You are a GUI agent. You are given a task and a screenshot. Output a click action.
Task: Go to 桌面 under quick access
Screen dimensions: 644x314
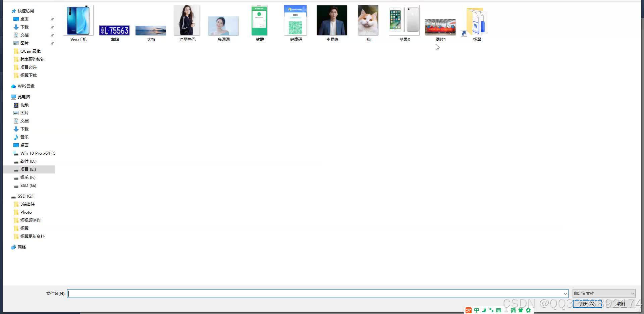click(x=24, y=19)
